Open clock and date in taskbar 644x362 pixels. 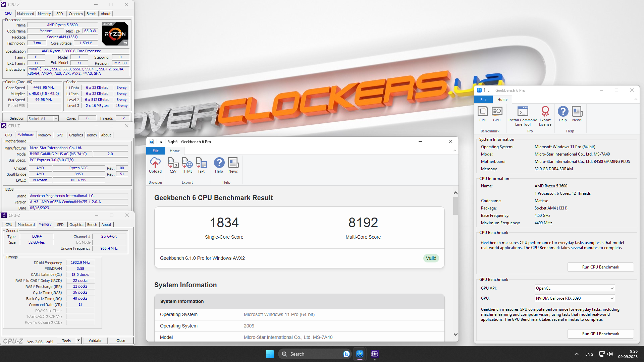[x=628, y=354]
